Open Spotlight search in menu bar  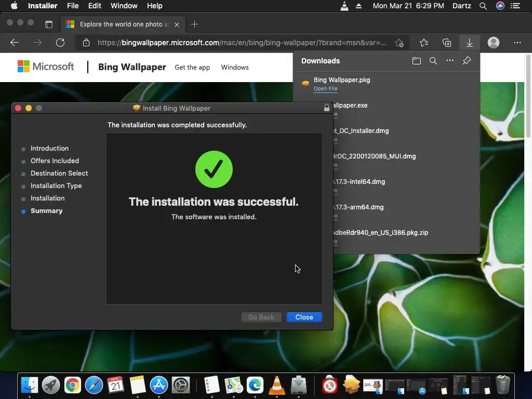483,6
